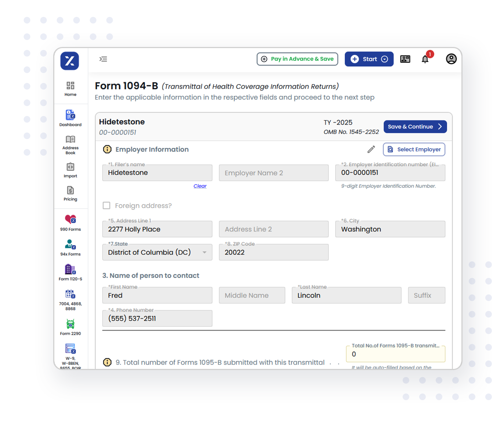The width and height of the screenshot is (504, 435).
Task: Open the 7004, 4868, 8868 extensions section
Action: click(x=70, y=298)
